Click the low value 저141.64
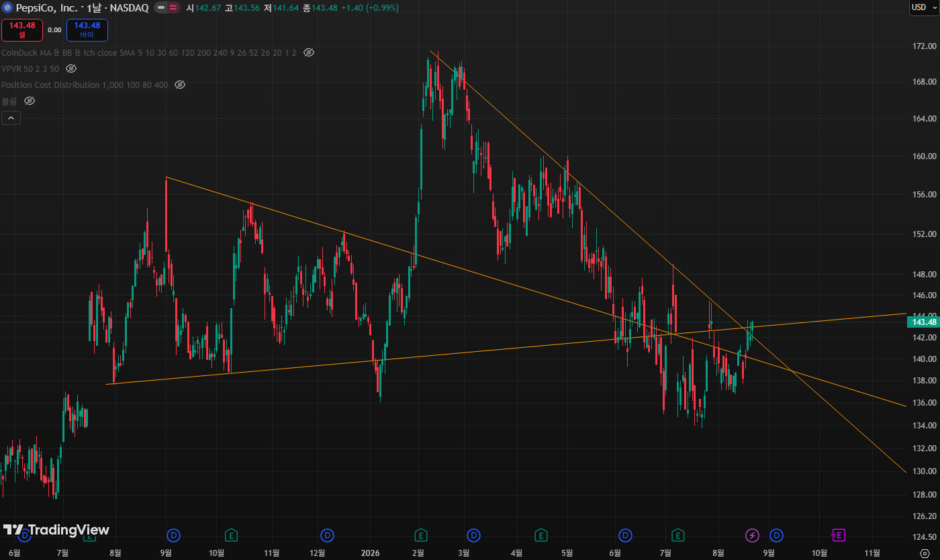The image size is (940, 560). (x=281, y=8)
